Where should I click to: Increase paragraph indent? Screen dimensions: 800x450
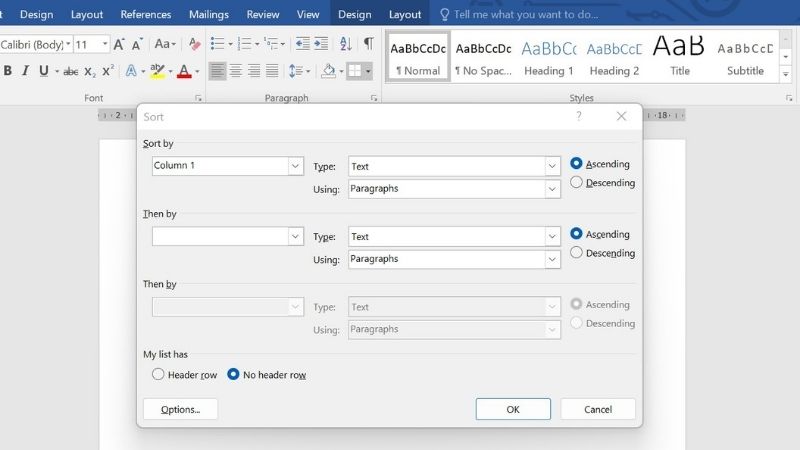[321, 44]
